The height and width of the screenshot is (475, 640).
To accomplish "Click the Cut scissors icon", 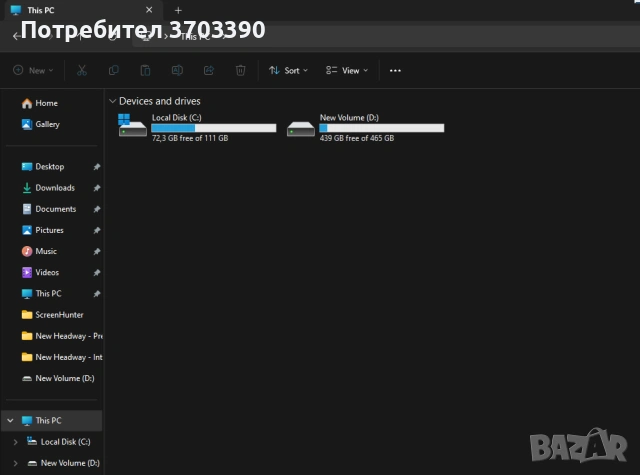I will (x=82, y=71).
